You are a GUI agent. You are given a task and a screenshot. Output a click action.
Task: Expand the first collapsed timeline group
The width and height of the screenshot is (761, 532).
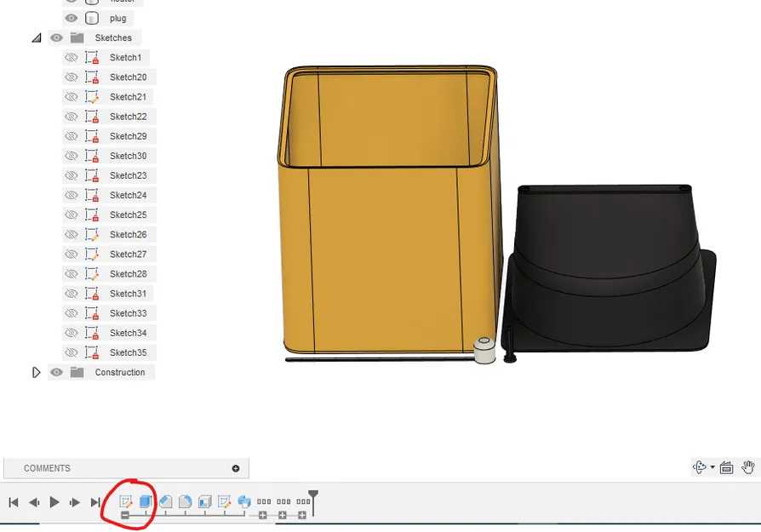(x=262, y=516)
